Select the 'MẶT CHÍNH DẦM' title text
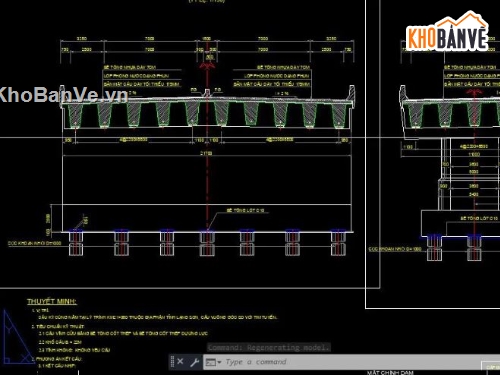The image size is (500, 375). click(x=390, y=373)
